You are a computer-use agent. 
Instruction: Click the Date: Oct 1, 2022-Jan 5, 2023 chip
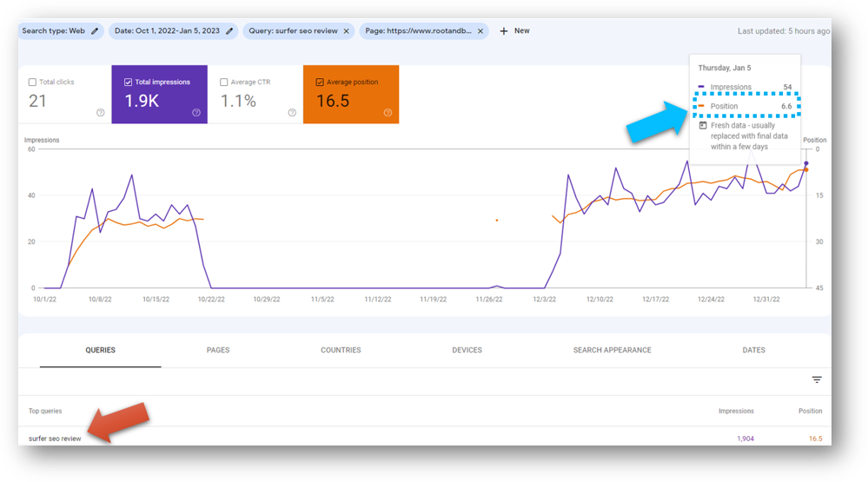173,31
